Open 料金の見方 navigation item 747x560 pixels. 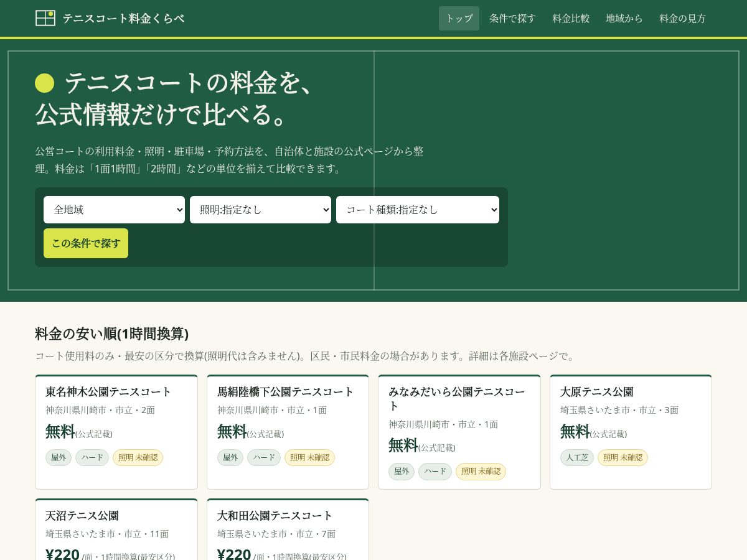682,18
